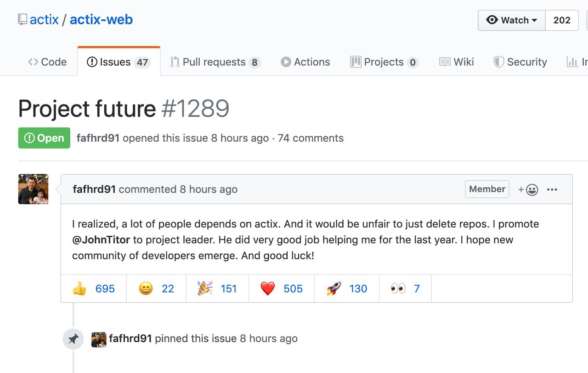Open the Security tab shield icon

tap(498, 62)
